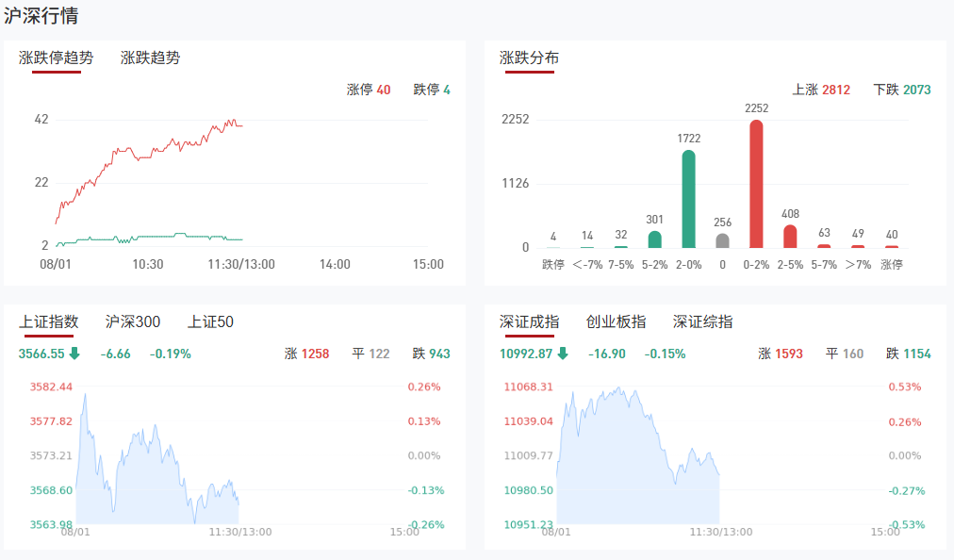
Task: Click the tall red 0-2% bar
Action: coord(756,184)
